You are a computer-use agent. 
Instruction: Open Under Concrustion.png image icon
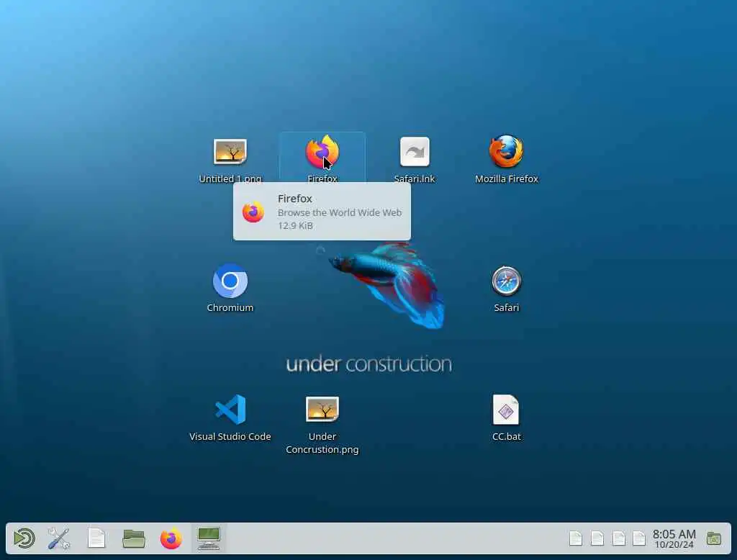point(322,409)
